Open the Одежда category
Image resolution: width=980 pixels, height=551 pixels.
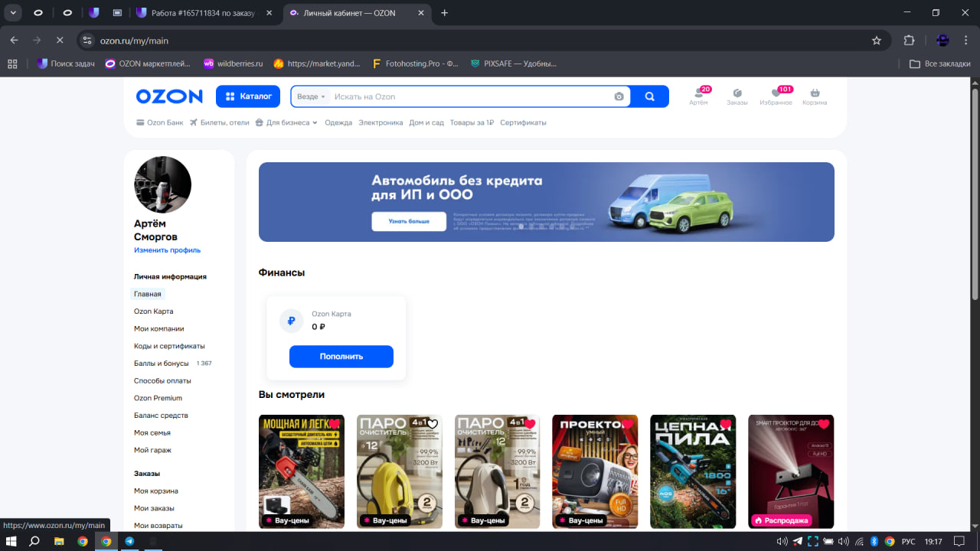click(338, 122)
